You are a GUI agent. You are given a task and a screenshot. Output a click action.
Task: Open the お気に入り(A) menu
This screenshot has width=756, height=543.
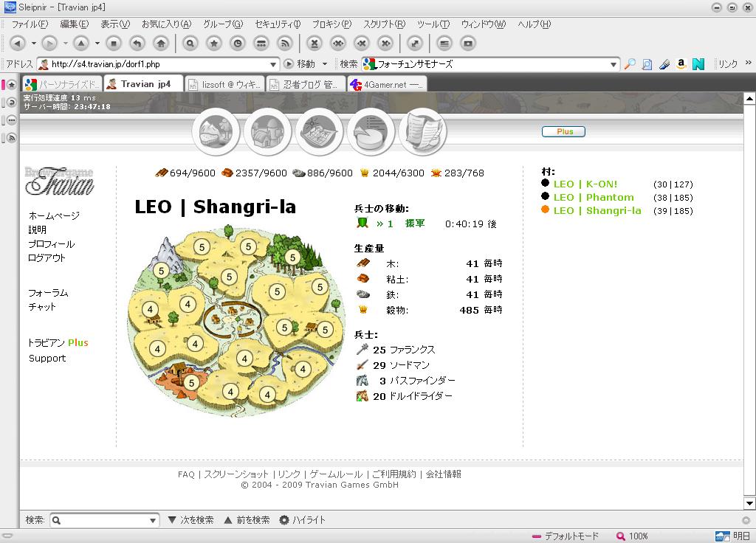pyautogui.click(x=166, y=24)
